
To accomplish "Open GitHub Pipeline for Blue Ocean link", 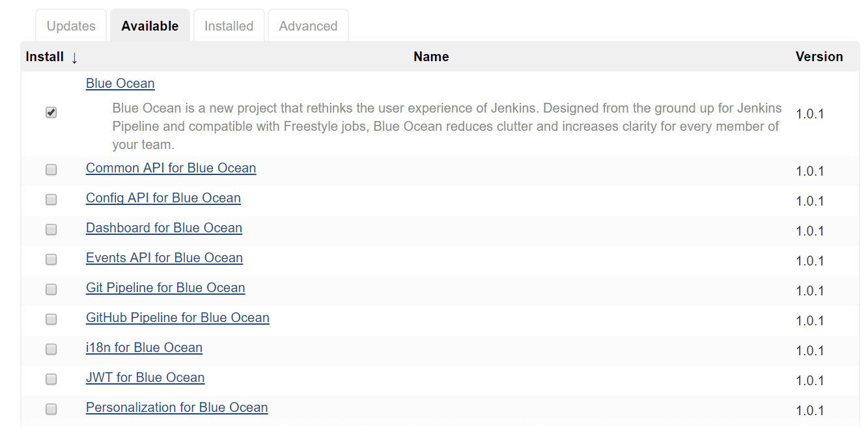I will 178,318.
